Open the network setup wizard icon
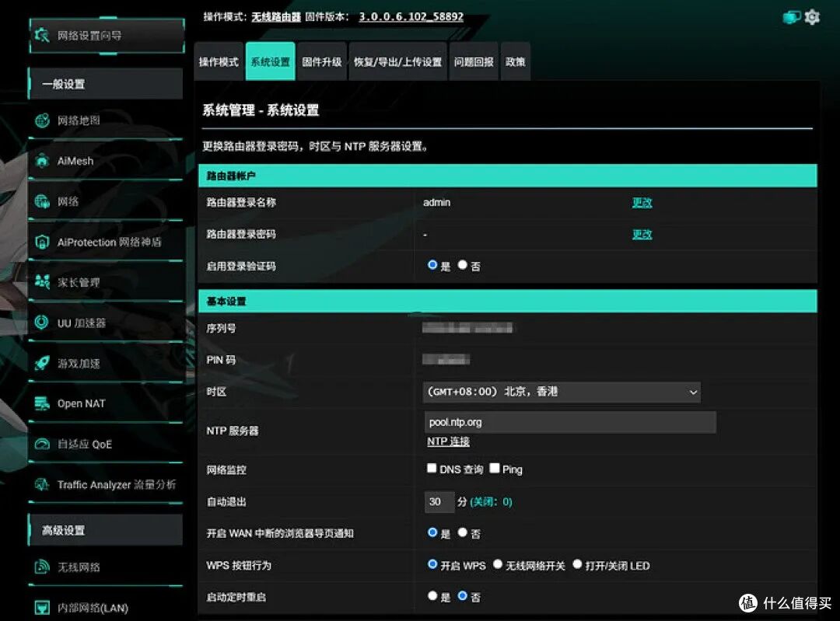840x621 pixels. 42,35
